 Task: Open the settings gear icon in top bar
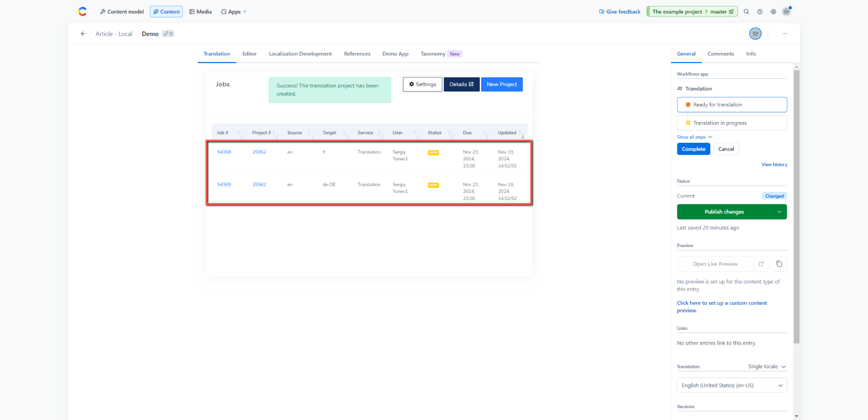tap(773, 12)
